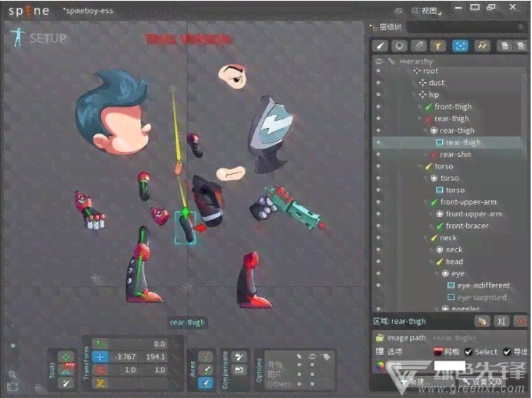Uncheck the Select checkbox
Screen dimensions: 532x398
point(468,352)
